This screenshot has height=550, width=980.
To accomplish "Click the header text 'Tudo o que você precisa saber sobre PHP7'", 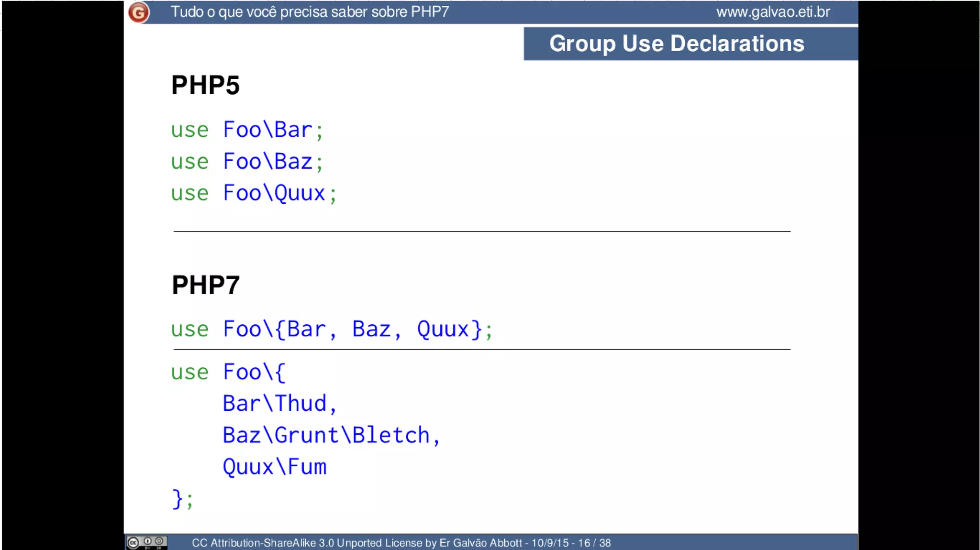I will (x=310, y=12).
